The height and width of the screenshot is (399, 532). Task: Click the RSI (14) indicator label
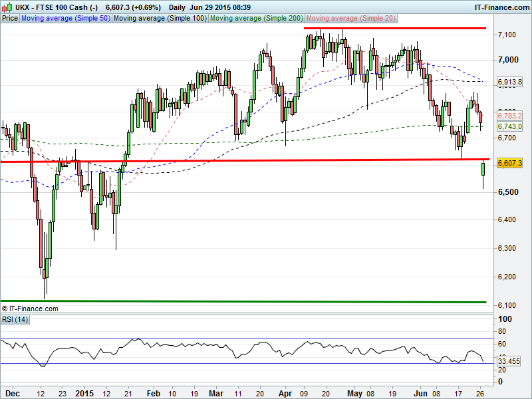tap(14, 320)
